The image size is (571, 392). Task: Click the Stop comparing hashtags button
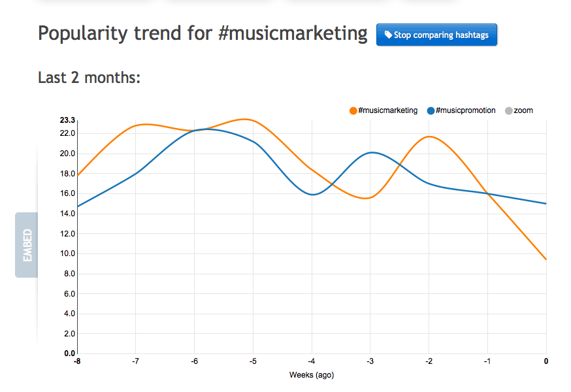pyautogui.click(x=436, y=35)
